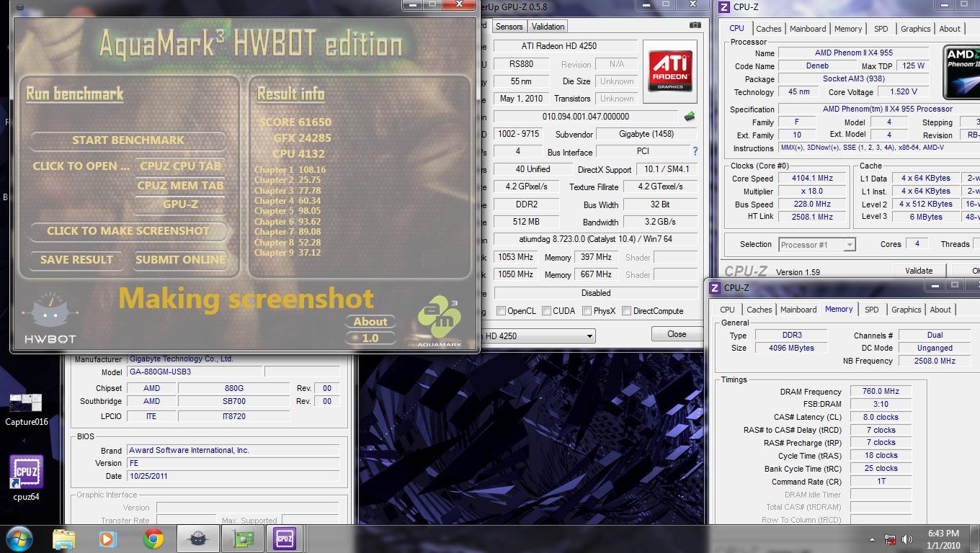The height and width of the screenshot is (553, 980).
Task: Open the cpuz64 desktop shortcut
Action: coord(26,478)
